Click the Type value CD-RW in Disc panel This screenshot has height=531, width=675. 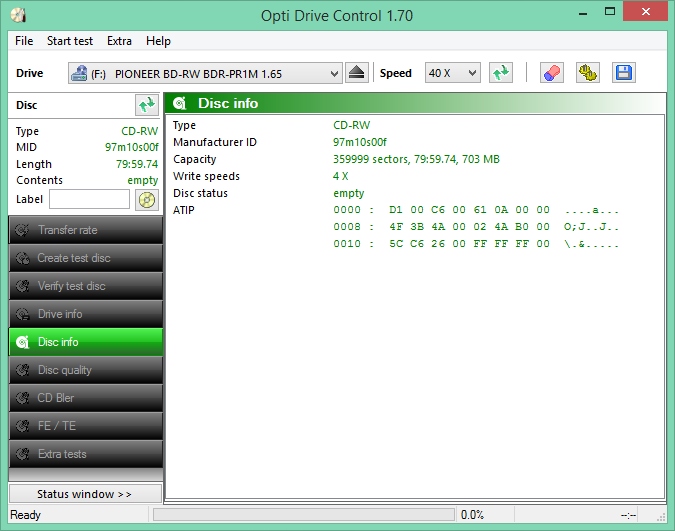pos(139,131)
